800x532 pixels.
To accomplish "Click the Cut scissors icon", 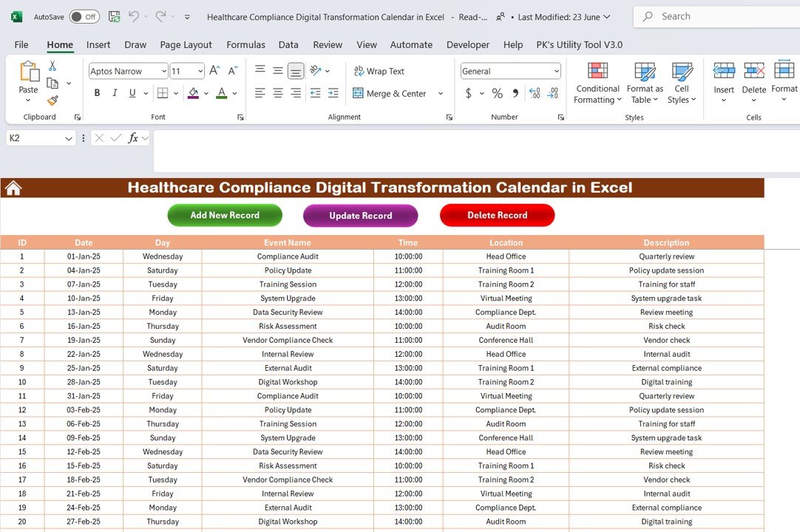I will [52, 65].
